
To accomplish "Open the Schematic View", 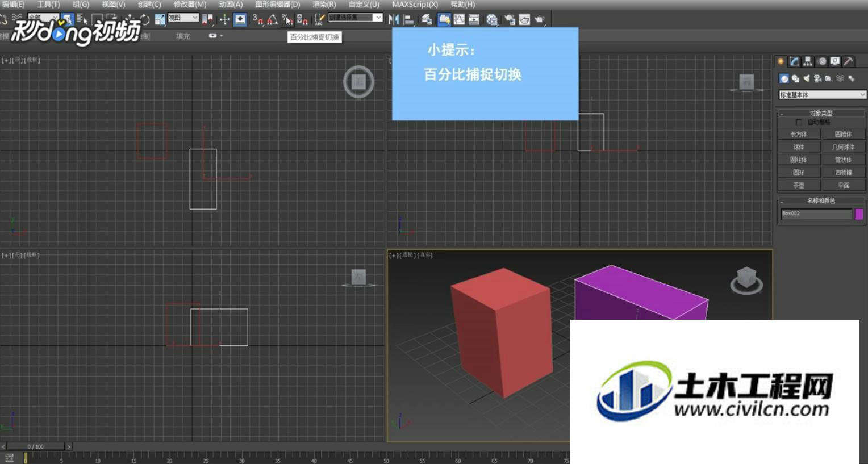I will point(474,19).
